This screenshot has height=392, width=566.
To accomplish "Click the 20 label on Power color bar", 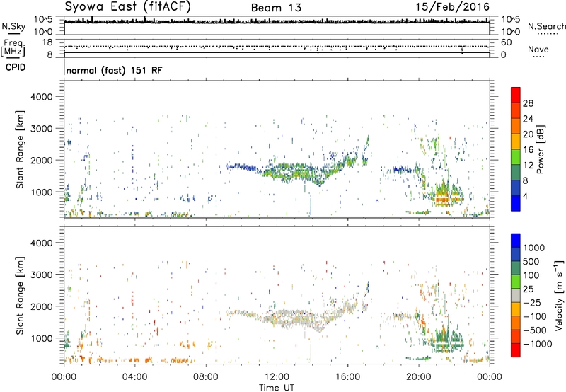I will [x=528, y=134].
